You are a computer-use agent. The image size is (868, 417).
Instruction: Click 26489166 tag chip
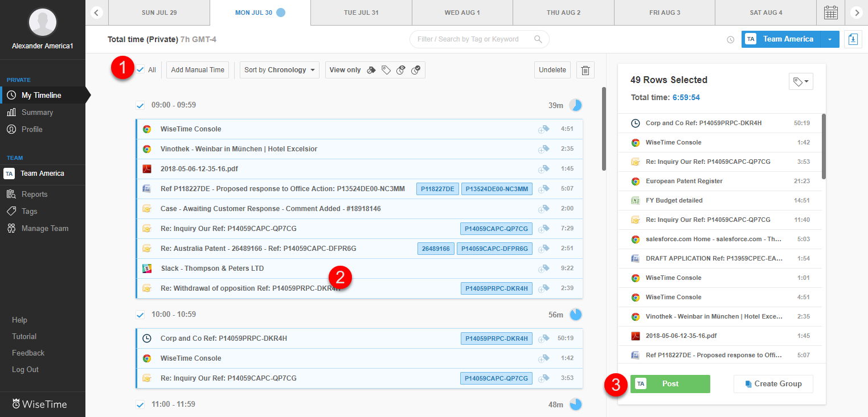click(x=436, y=249)
